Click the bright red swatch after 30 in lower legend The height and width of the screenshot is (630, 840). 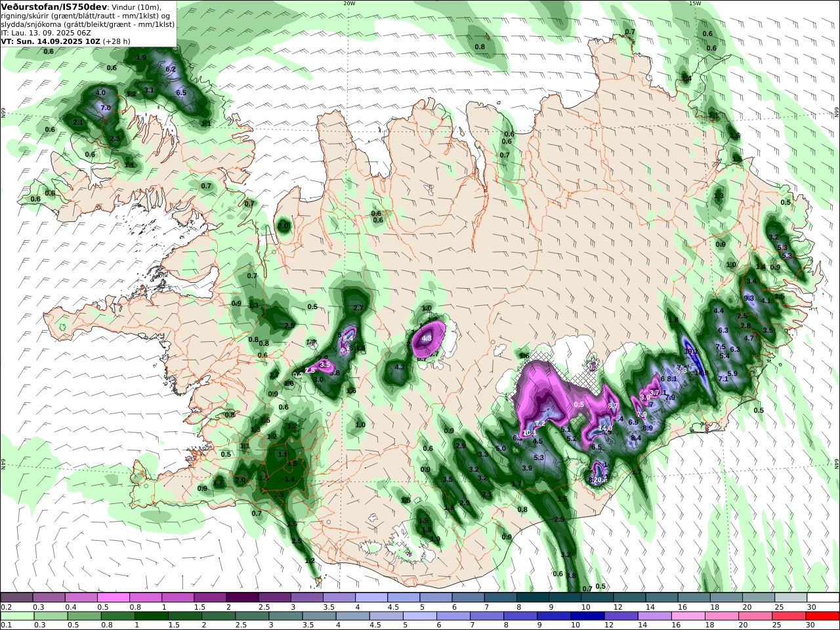click(822, 616)
